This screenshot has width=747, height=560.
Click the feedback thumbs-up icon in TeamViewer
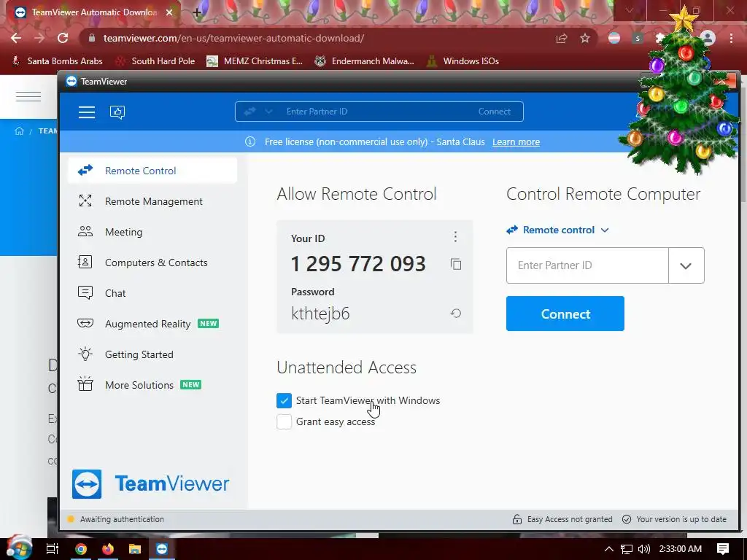117,112
